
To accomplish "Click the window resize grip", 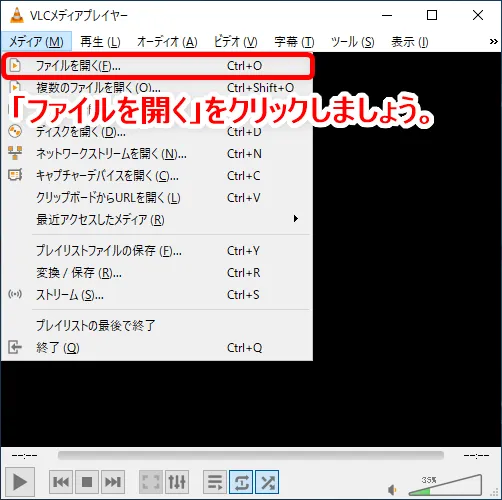I will pyautogui.click(x=495, y=493).
